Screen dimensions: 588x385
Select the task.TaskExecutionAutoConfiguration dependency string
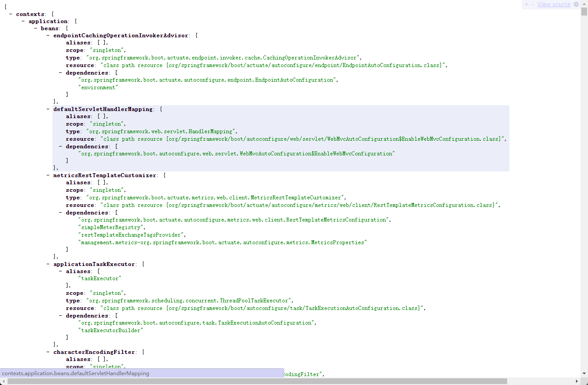click(x=197, y=323)
